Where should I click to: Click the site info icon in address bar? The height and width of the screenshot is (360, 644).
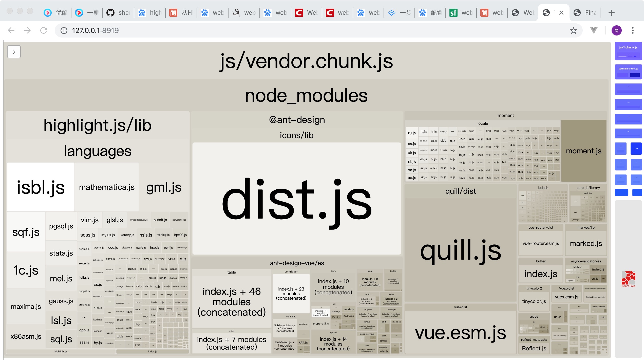point(64,30)
